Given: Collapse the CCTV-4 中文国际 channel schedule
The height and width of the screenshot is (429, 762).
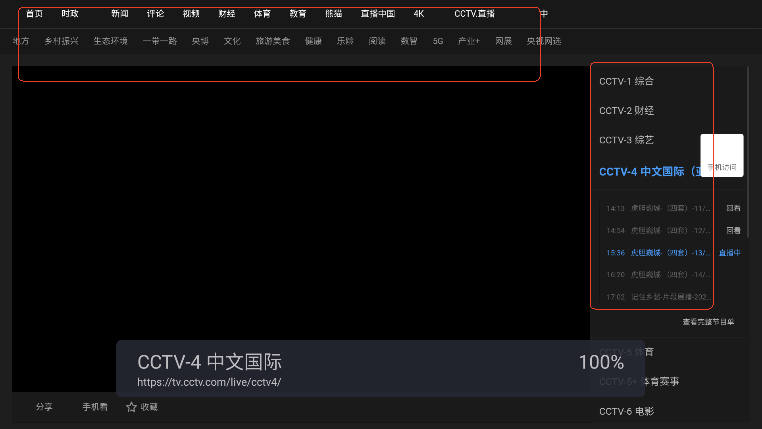Looking at the screenshot, I should click(649, 172).
